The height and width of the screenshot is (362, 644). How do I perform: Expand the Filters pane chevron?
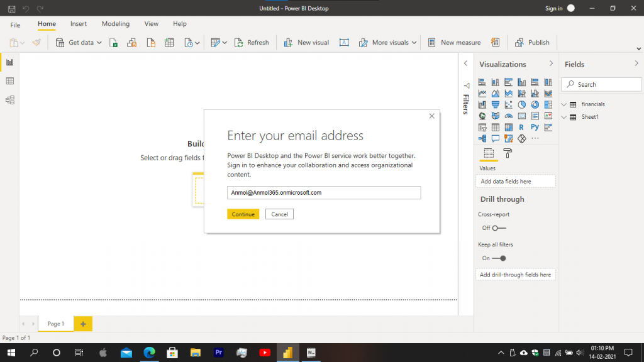click(465, 63)
